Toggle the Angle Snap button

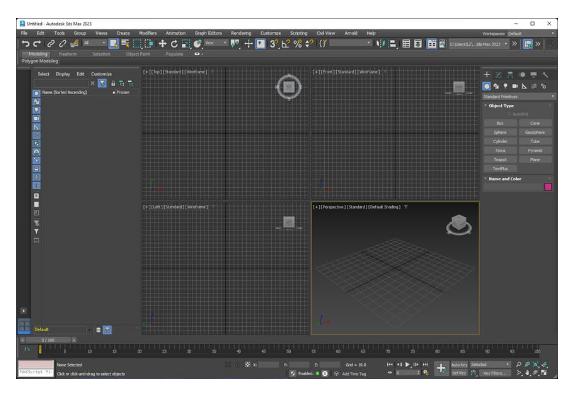286,44
